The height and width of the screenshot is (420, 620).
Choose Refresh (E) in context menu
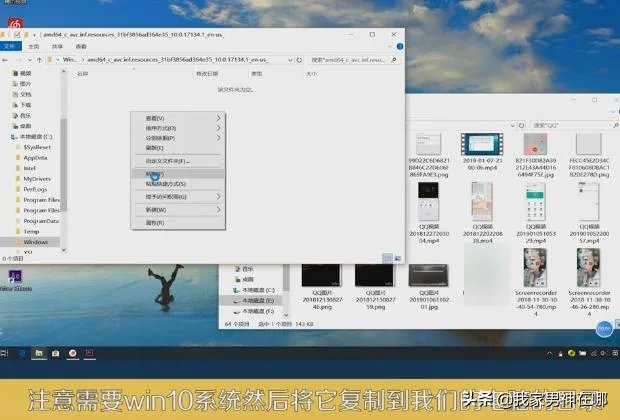178,148
